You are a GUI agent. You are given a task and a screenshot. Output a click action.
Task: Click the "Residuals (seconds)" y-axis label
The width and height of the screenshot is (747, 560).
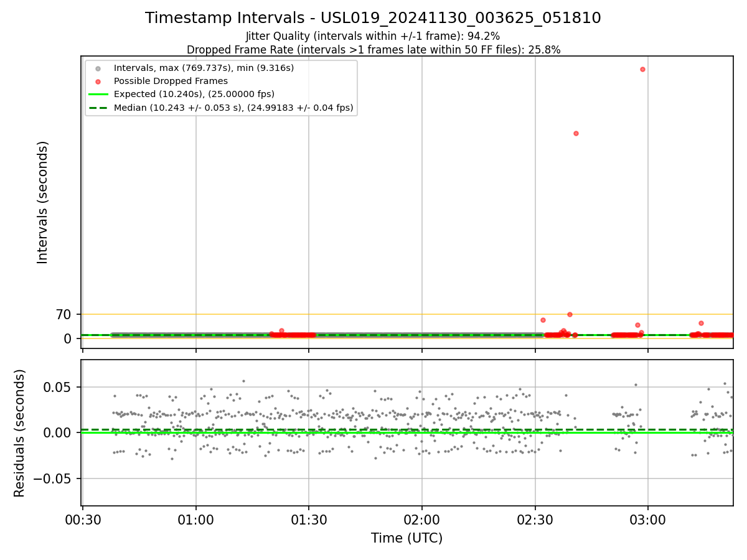[20, 433]
